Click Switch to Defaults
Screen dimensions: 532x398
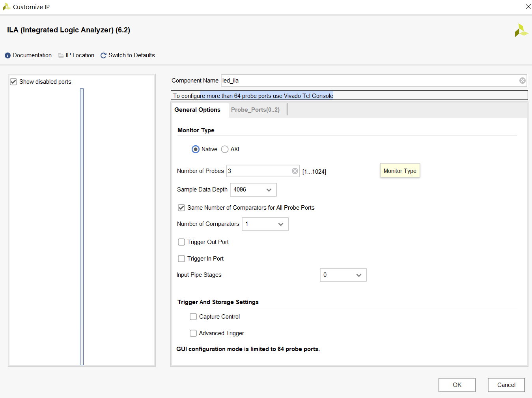132,55
